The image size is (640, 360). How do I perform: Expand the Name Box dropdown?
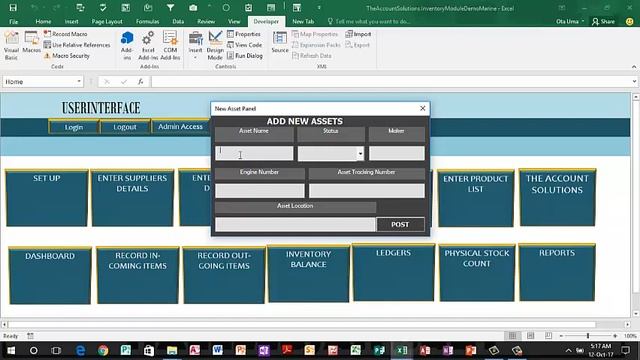point(79,82)
